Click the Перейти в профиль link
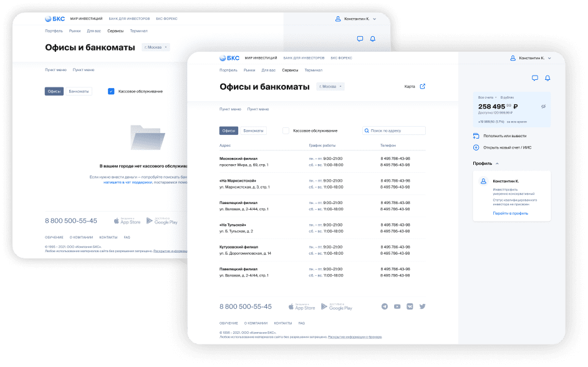Screen dimensions: 588x367 pyautogui.click(x=510, y=213)
